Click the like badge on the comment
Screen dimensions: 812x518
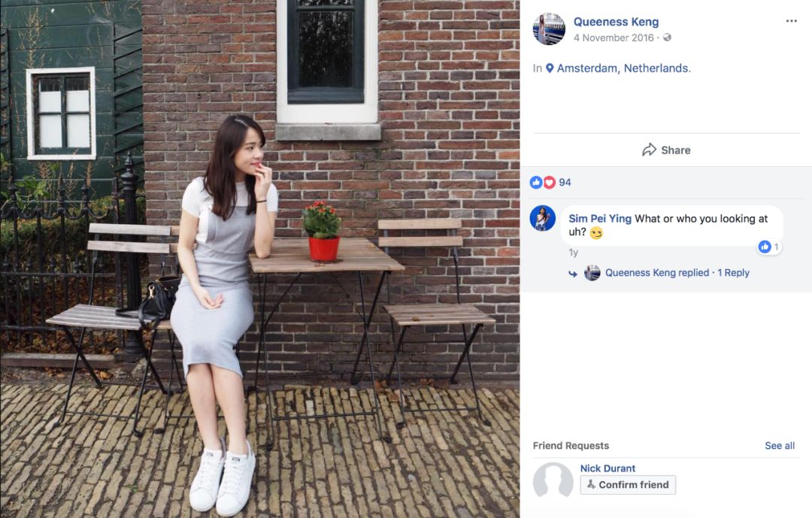click(x=765, y=247)
